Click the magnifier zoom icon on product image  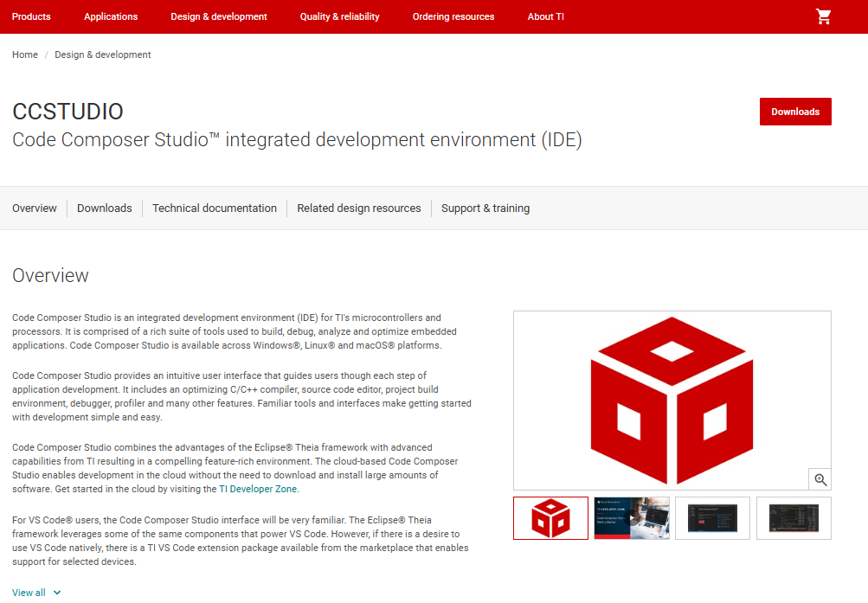820,479
